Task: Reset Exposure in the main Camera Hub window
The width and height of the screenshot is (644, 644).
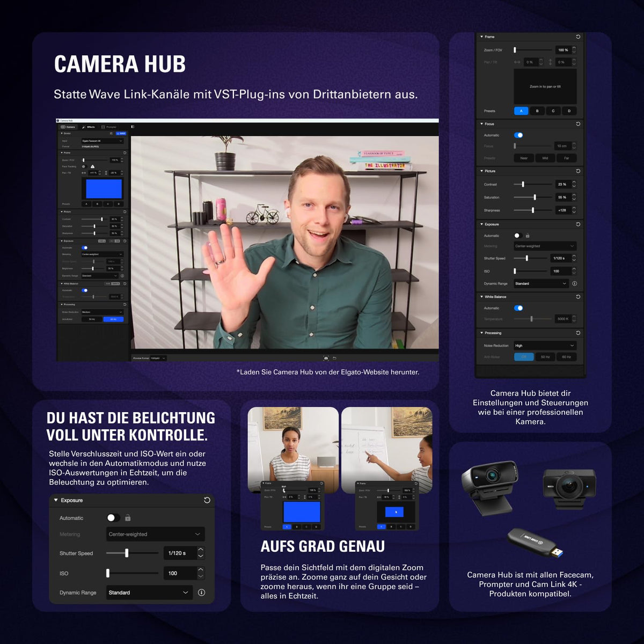Action: (125, 241)
